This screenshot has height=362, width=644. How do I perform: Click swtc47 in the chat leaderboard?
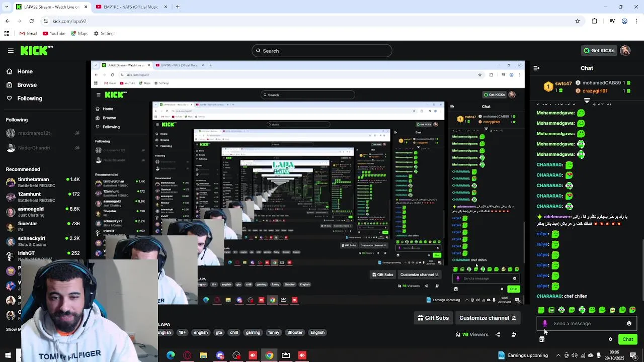pos(563,83)
